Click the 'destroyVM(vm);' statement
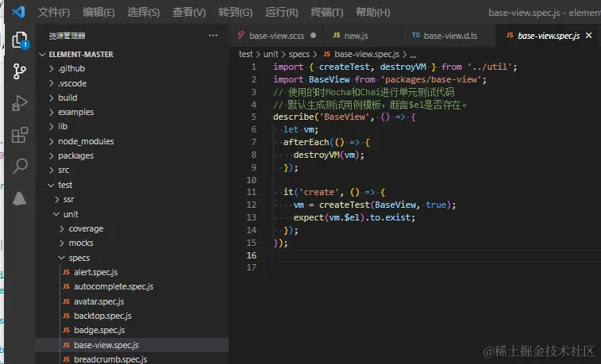Image resolution: width=601 pixels, height=364 pixels. (329, 155)
